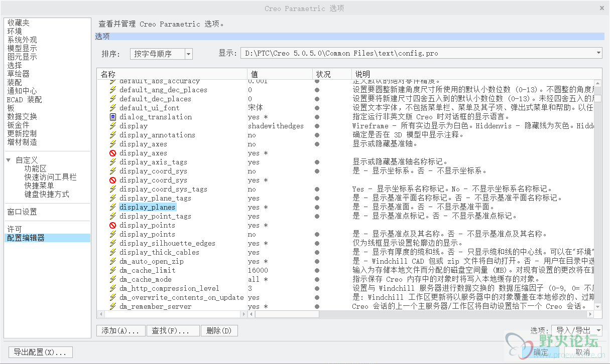Screen dimensions: 610x364
Task: Click the value cell '宋体'
Action: pos(255,108)
